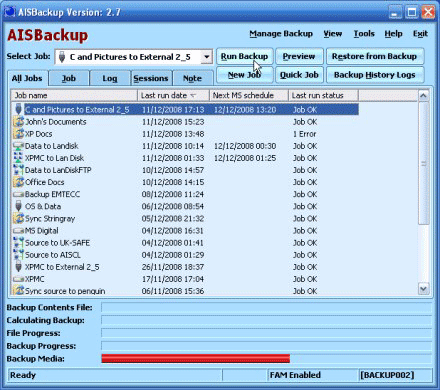Click the drive icon beside Backup EMTECC
Screen dimensions: 440x390
18,194
